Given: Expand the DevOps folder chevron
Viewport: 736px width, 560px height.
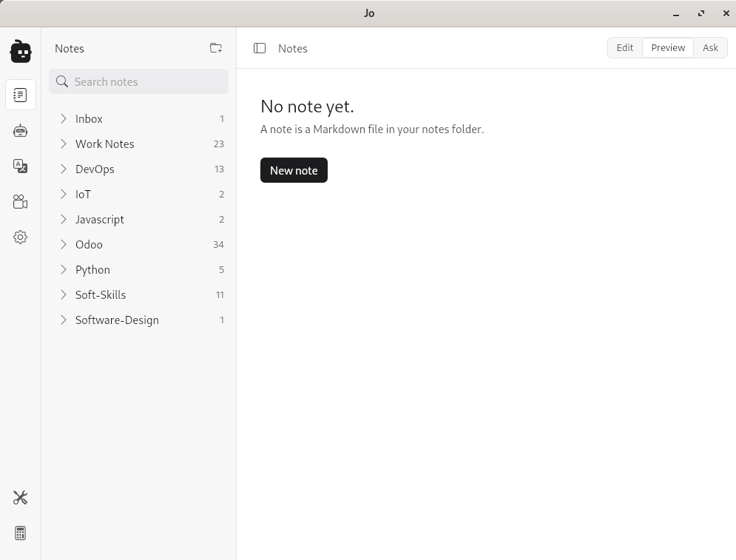Looking at the screenshot, I should point(64,169).
